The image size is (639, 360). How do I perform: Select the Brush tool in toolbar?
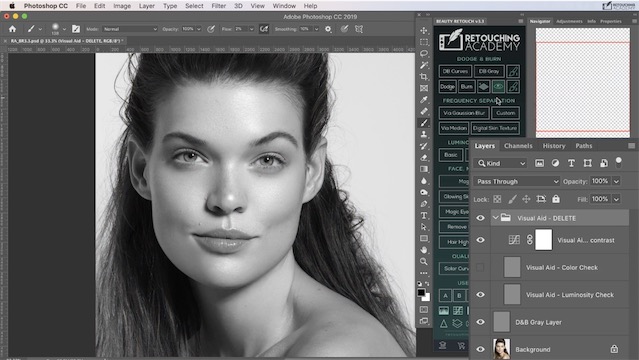click(x=424, y=122)
